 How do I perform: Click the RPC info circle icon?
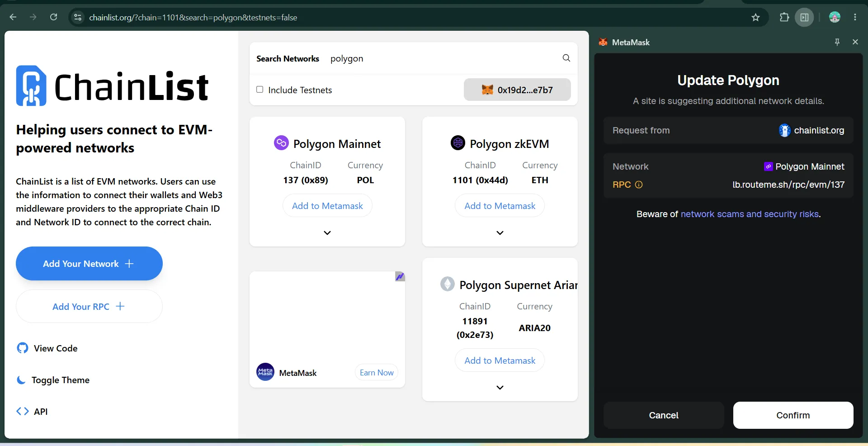pyautogui.click(x=639, y=185)
